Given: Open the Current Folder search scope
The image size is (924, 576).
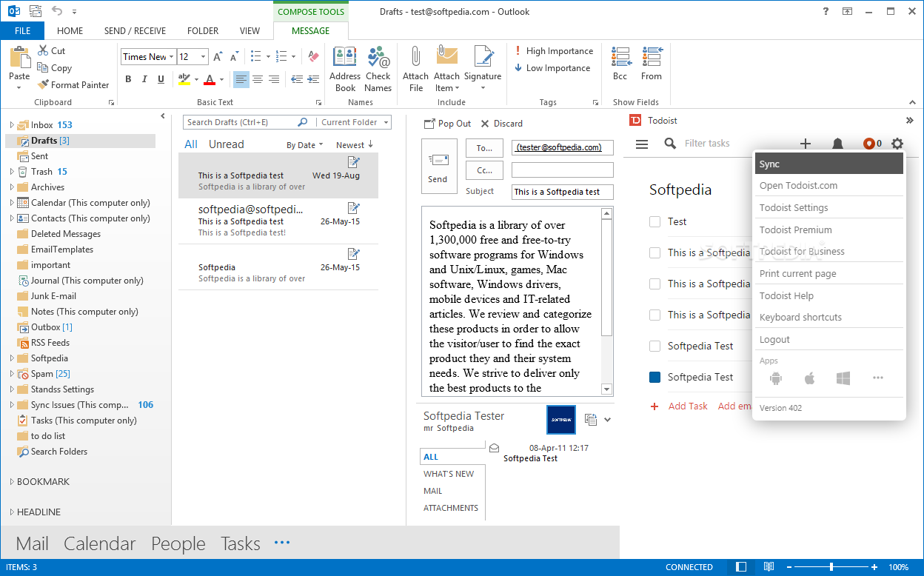Looking at the screenshot, I should (354, 122).
